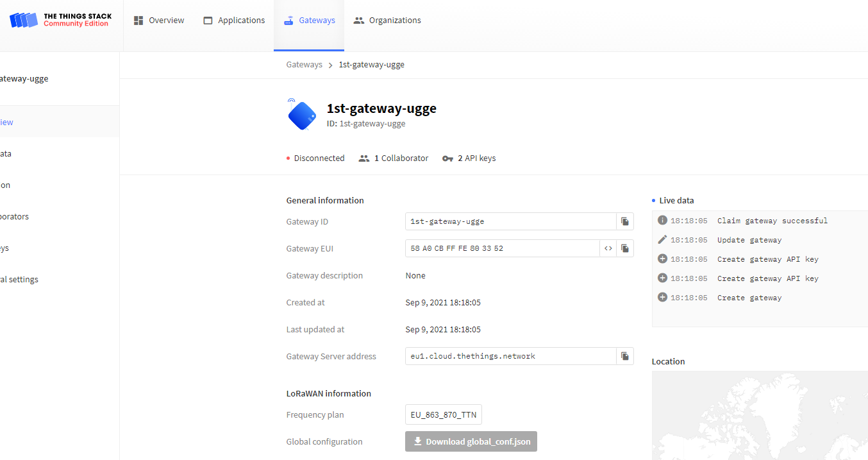Expand the Update gateway live data entry
The image size is (868, 460).
click(749, 239)
